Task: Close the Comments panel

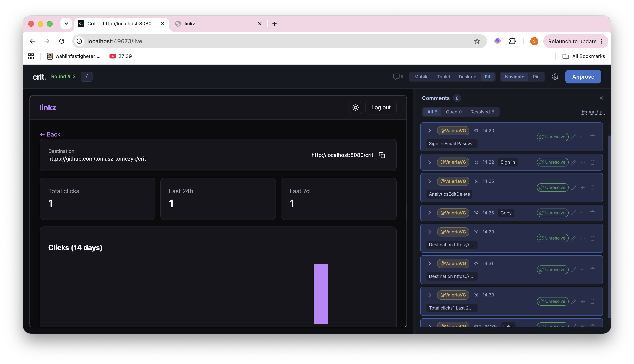Action: point(601,98)
